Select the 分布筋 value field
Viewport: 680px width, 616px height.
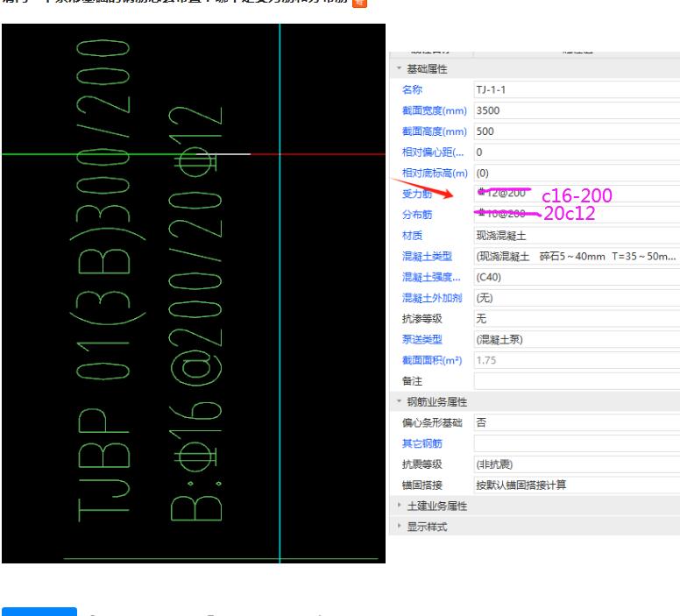pyautogui.click(x=577, y=215)
